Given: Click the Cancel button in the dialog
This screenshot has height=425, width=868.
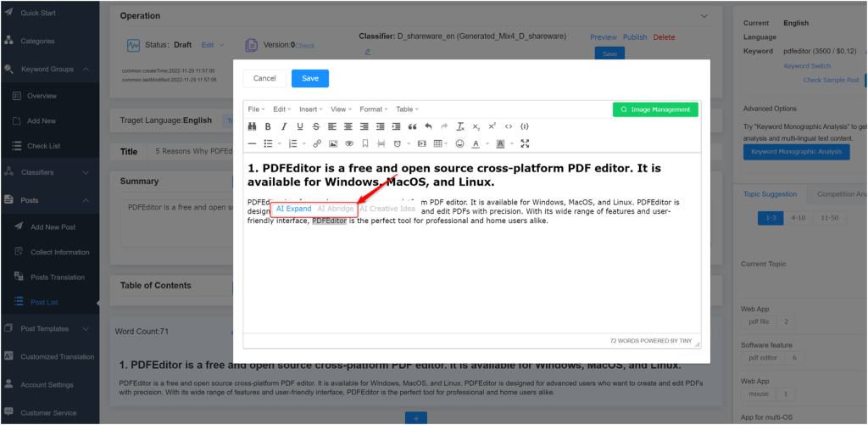Looking at the screenshot, I should coord(264,78).
